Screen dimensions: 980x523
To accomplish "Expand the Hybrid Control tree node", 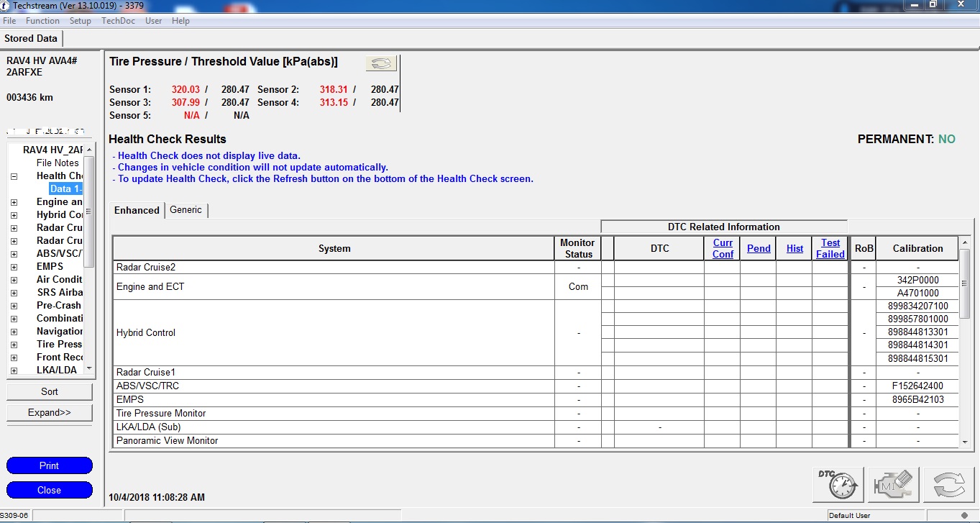I will point(14,215).
